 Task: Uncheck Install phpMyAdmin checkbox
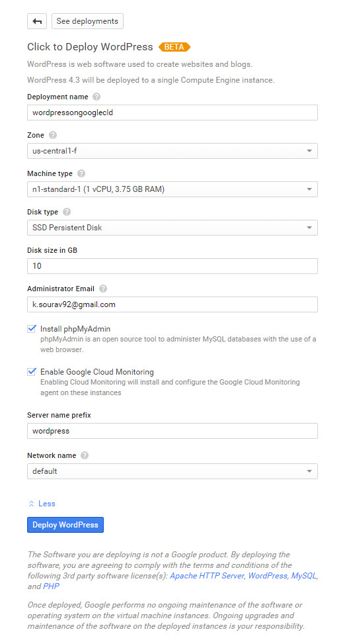click(32, 328)
